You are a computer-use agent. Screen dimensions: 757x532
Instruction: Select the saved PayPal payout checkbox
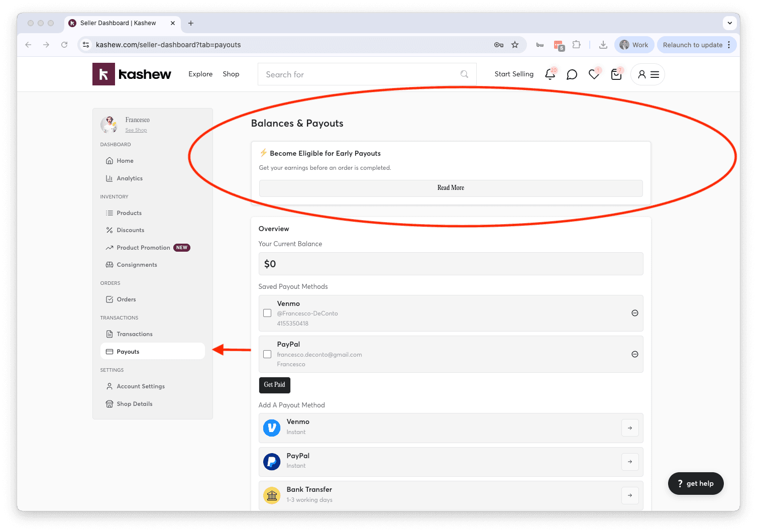tap(267, 354)
